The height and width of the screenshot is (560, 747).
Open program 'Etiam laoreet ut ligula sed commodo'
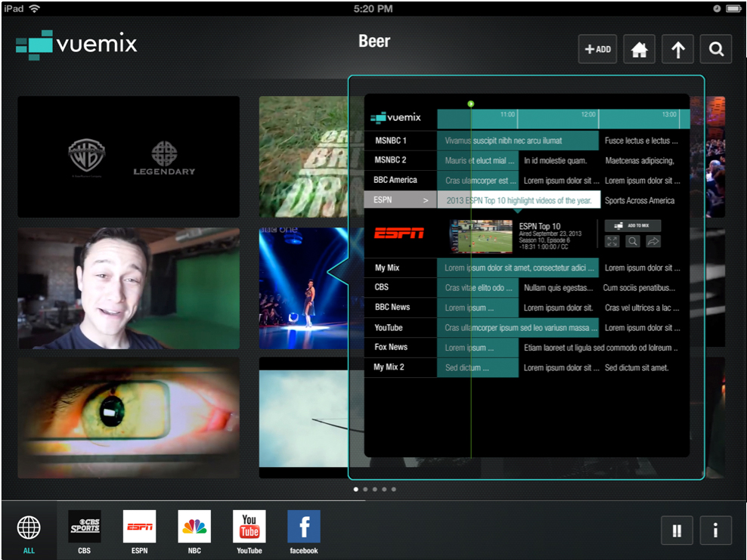[x=601, y=348]
